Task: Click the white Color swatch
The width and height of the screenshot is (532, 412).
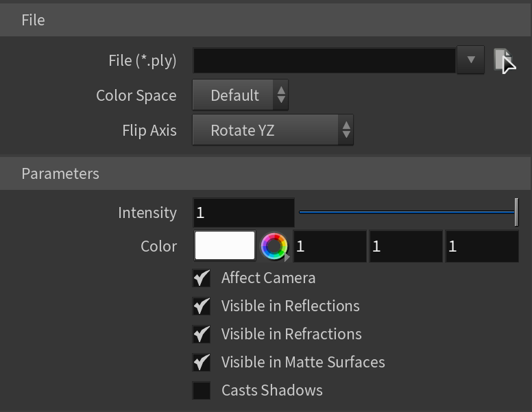Action: (225, 245)
